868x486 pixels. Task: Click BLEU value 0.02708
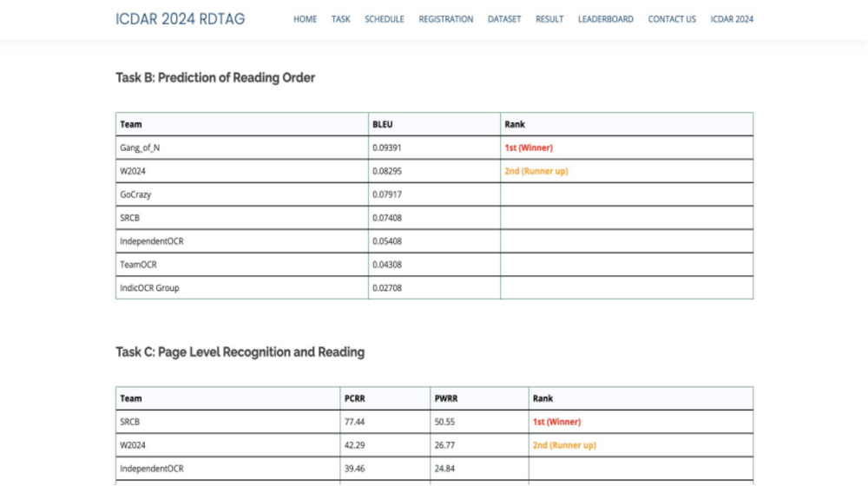pyautogui.click(x=387, y=288)
